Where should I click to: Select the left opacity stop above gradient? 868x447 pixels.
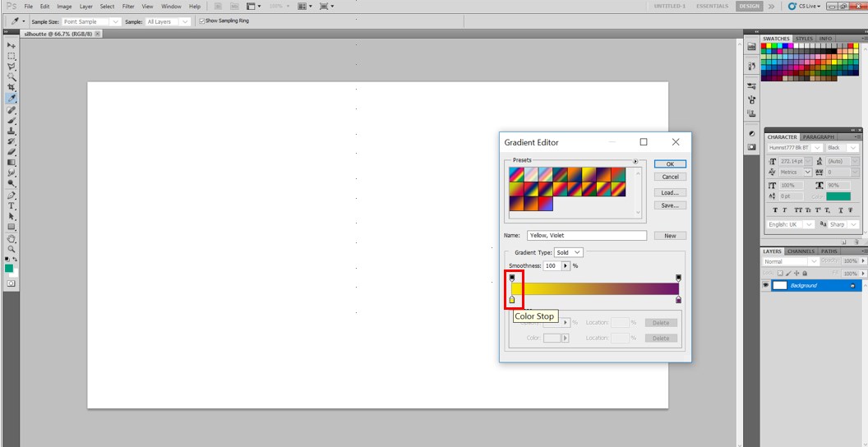pos(512,278)
